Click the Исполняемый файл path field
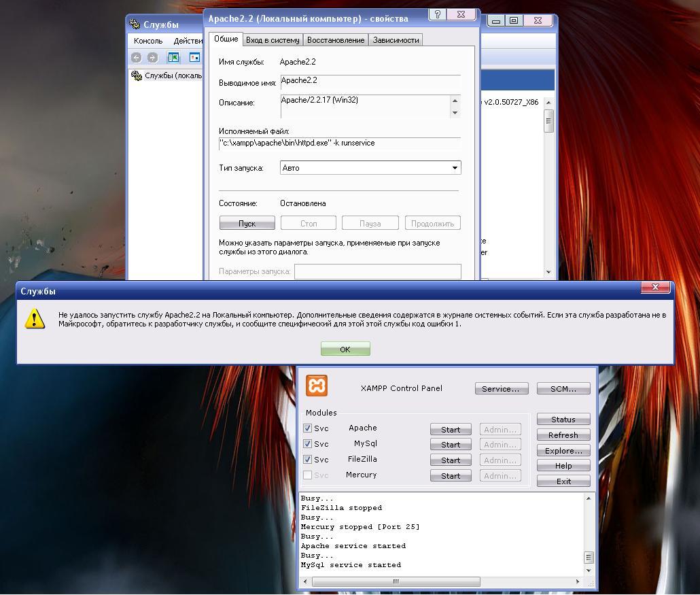 coord(340,143)
